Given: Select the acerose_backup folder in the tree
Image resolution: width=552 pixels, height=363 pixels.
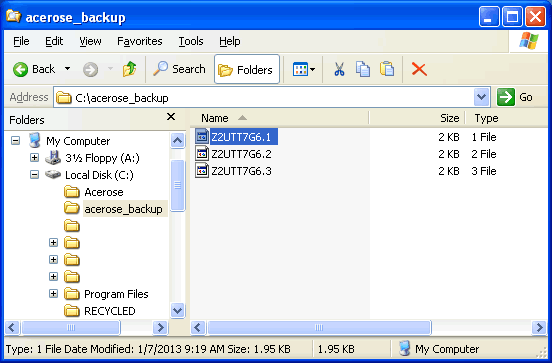Looking at the screenshot, I should click(x=123, y=209).
